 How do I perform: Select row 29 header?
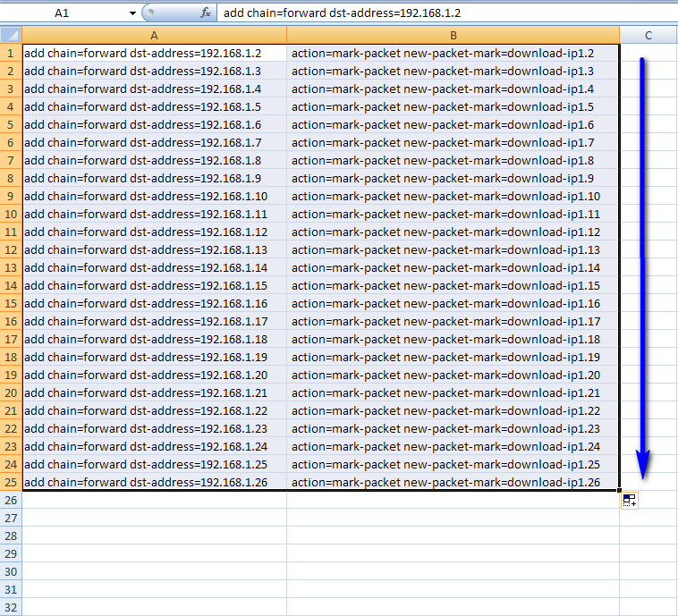coord(11,553)
